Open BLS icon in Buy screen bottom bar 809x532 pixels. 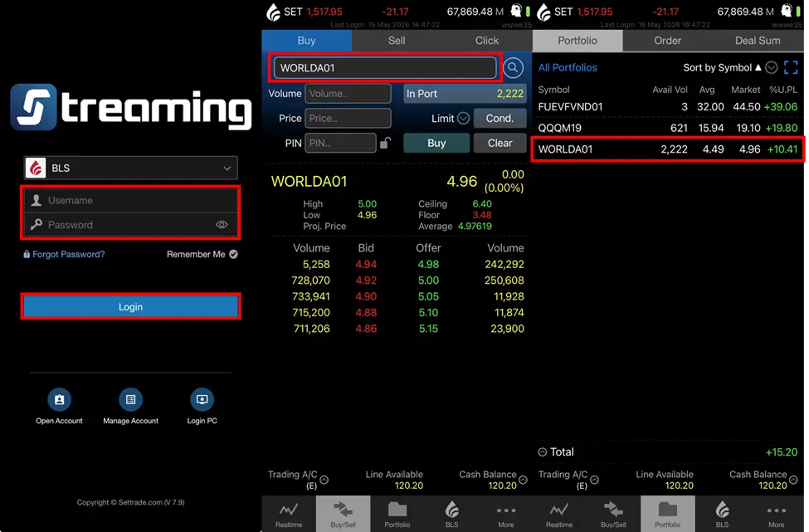coord(452,515)
